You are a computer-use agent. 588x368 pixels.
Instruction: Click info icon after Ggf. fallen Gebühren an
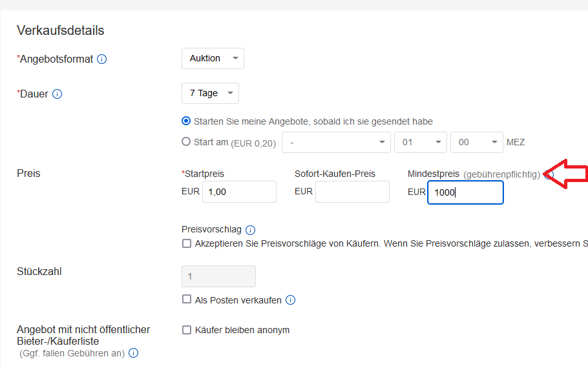pos(134,353)
